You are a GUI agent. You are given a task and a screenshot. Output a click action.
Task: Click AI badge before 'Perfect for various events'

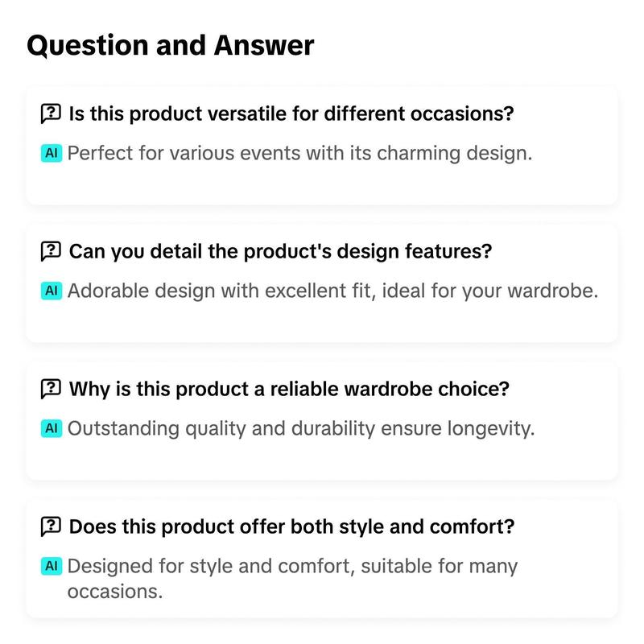pos(52,153)
